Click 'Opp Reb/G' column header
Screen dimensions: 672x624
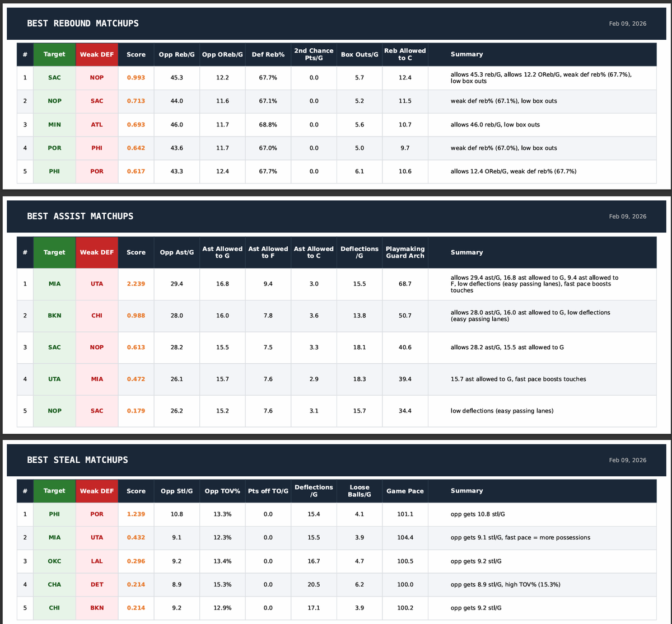[x=177, y=54]
